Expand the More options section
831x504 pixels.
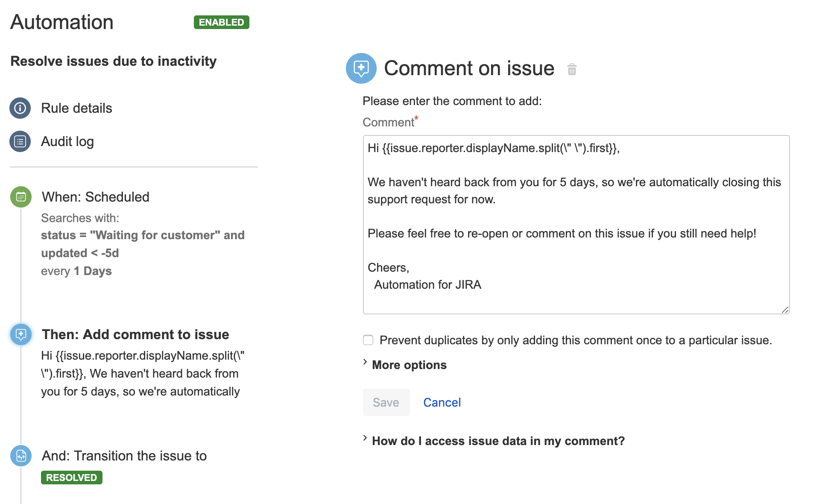409,365
